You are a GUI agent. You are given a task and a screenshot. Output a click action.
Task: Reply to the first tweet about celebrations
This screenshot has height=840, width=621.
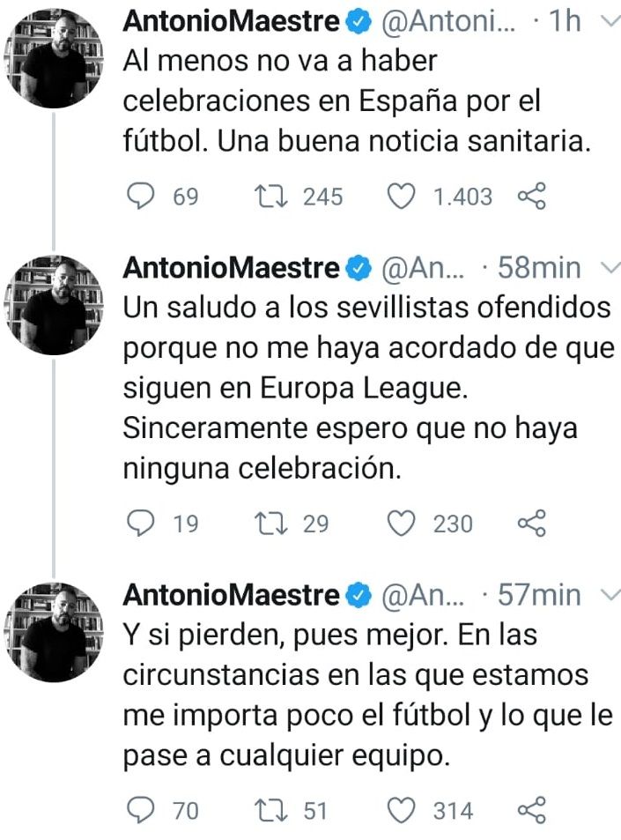coord(141,197)
